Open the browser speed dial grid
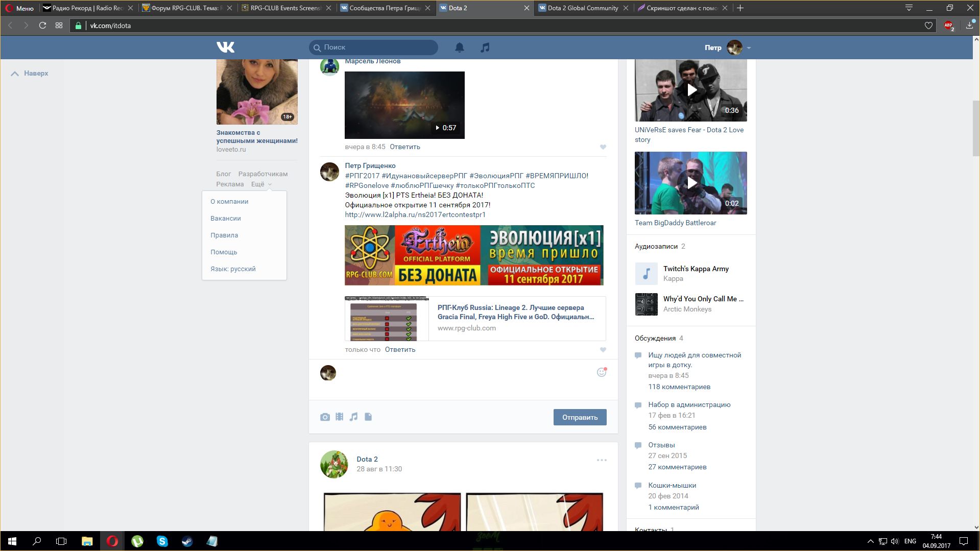 click(x=59, y=26)
